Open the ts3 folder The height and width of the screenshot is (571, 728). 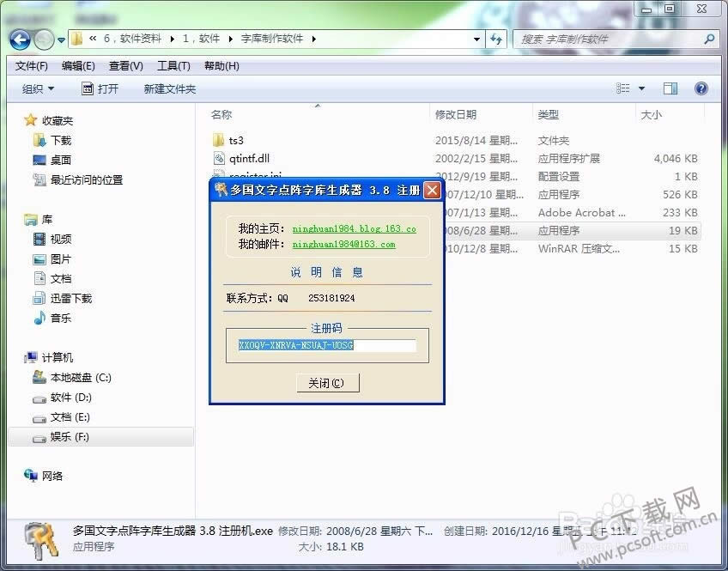(x=236, y=140)
